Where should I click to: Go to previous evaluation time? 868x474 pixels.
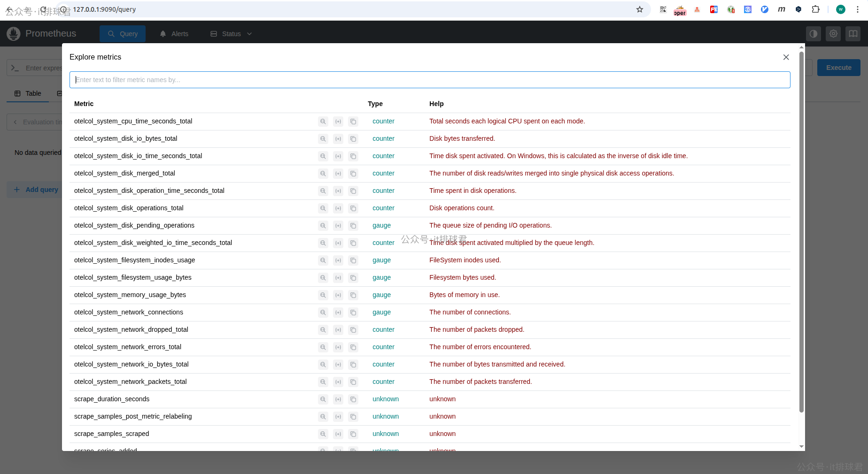tap(15, 122)
